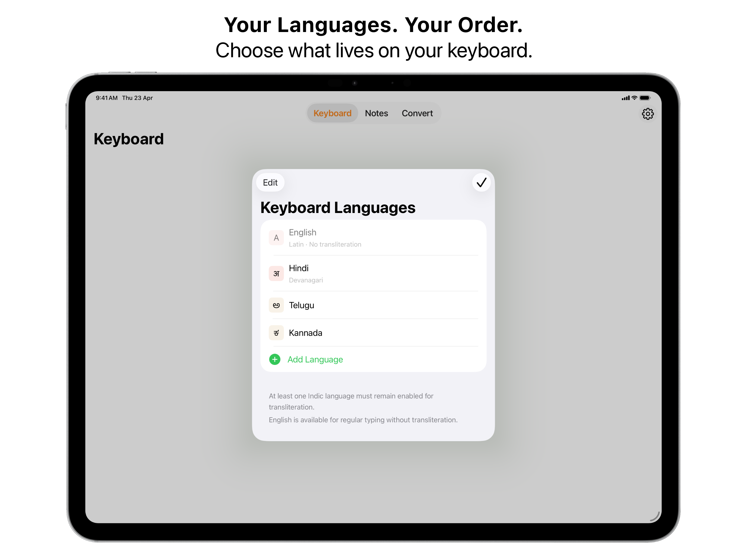Tap the Add Language link
The image size is (747, 560).
click(315, 359)
